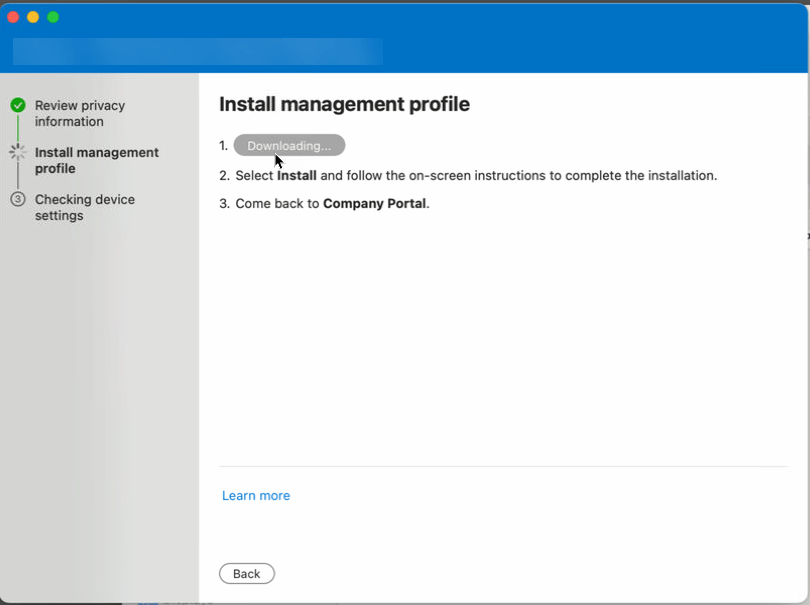Click the on-screen instructions sentence text
This screenshot has width=810, height=605.
[476, 176]
